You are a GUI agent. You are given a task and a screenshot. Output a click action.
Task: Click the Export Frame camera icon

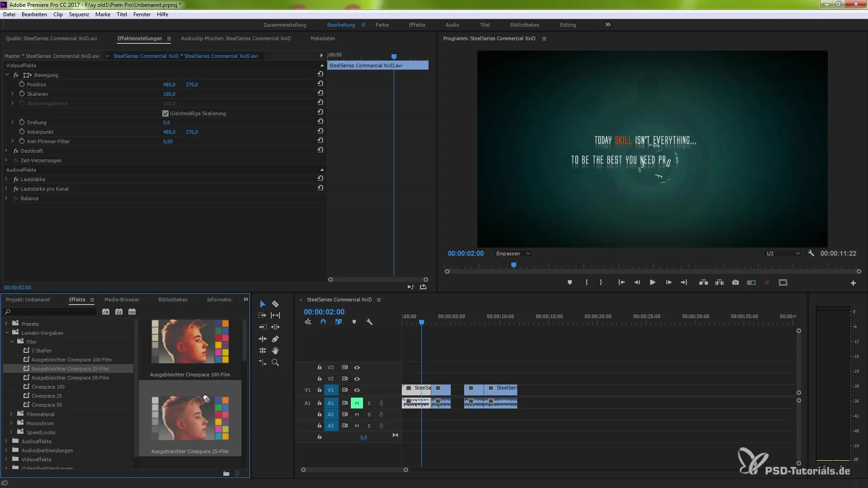pyautogui.click(x=736, y=282)
